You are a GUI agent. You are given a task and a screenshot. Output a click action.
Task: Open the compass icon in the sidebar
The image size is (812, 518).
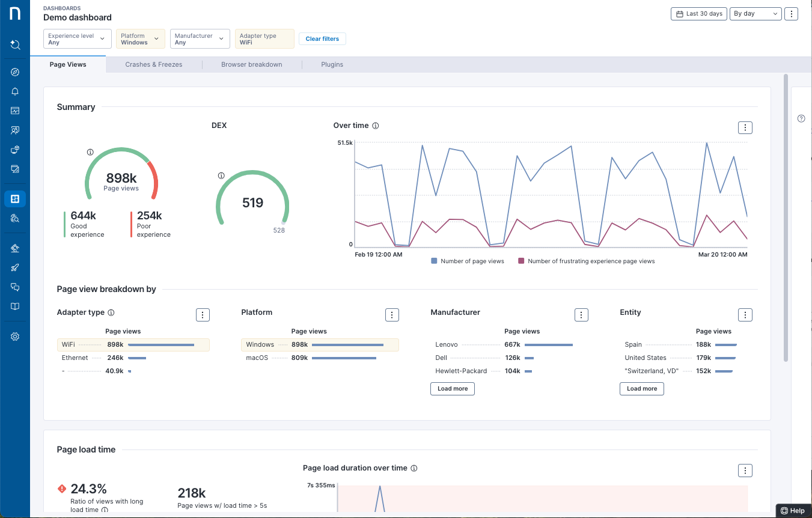(15, 72)
